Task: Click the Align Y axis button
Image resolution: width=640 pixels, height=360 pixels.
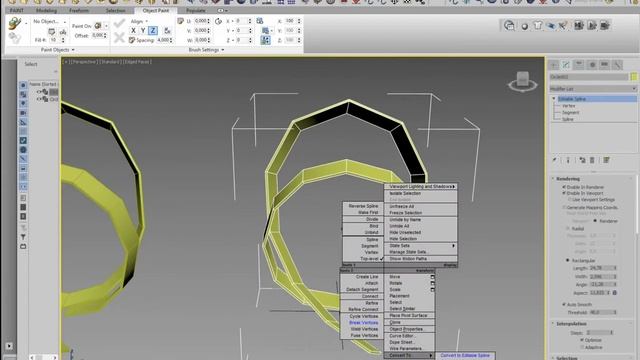Action: point(143,30)
